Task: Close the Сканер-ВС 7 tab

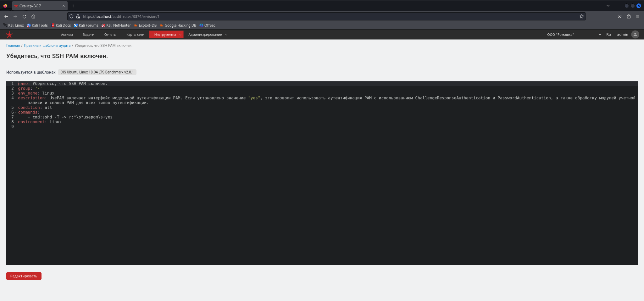Action: pos(64,6)
